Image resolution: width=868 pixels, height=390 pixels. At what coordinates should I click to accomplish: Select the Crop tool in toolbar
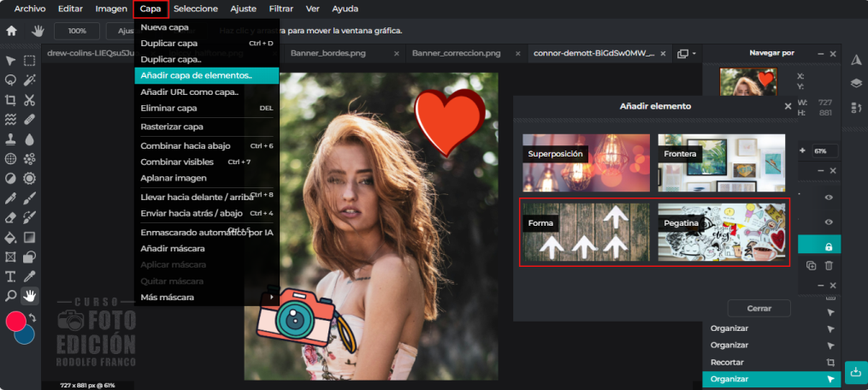[x=11, y=100]
